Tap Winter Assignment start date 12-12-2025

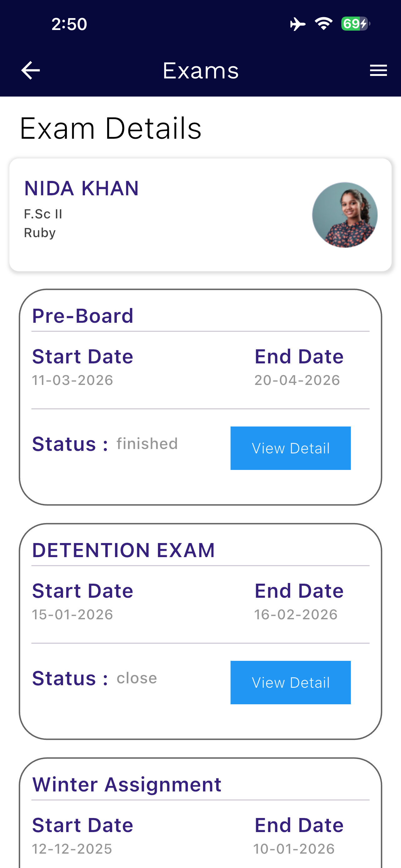(x=72, y=849)
